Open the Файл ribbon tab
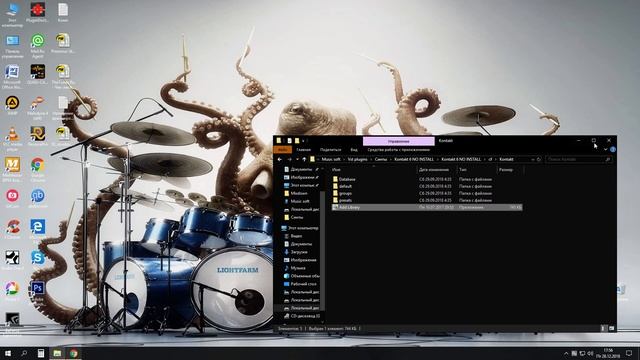 (x=282, y=150)
